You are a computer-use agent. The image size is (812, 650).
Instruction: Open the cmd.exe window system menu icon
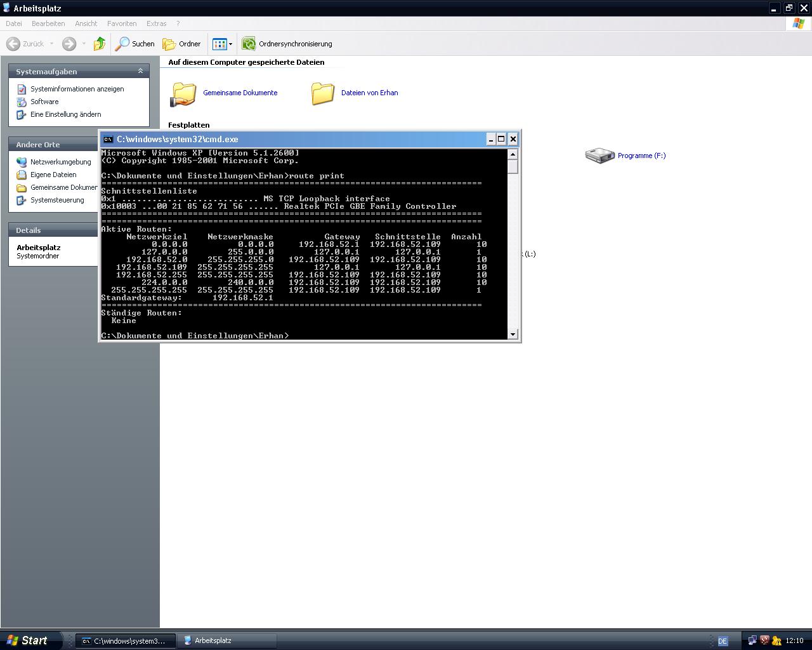(108, 139)
